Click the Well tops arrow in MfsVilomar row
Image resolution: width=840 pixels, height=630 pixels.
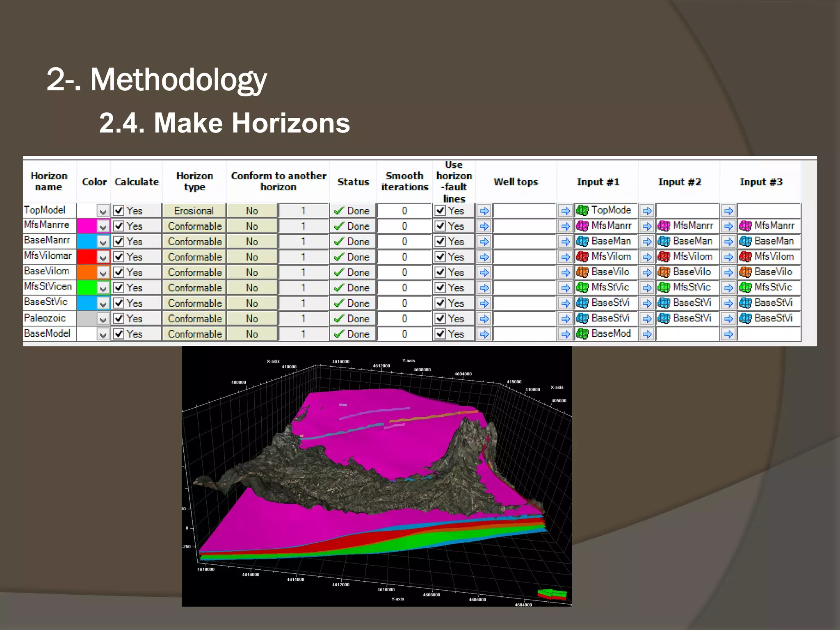484,257
